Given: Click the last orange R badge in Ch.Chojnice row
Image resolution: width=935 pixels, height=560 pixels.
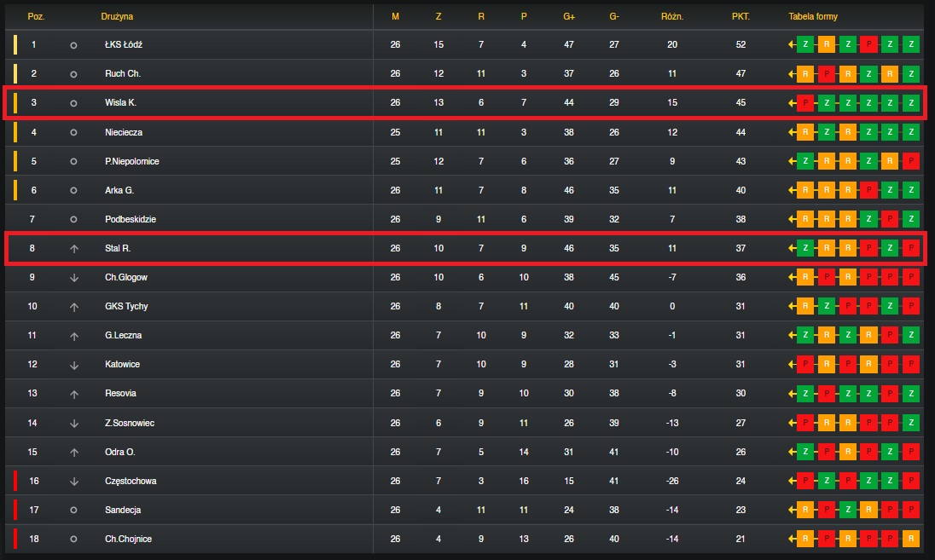Looking at the screenshot, I should pos(911,539).
